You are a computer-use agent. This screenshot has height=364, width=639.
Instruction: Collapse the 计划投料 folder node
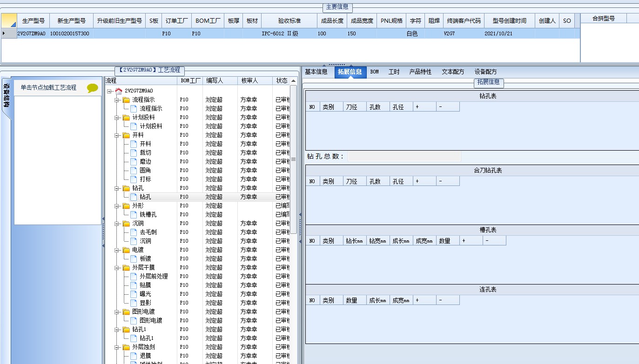point(117,118)
